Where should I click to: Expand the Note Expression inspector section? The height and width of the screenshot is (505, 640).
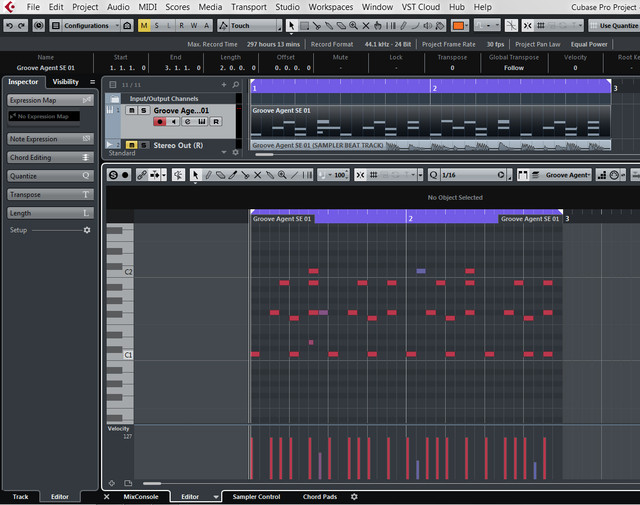50,139
